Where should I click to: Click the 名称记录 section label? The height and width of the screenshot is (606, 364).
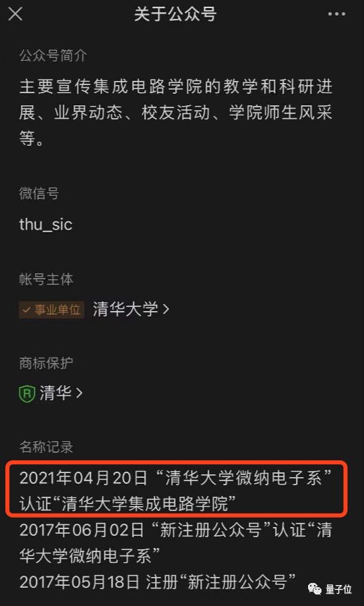tap(46, 447)
